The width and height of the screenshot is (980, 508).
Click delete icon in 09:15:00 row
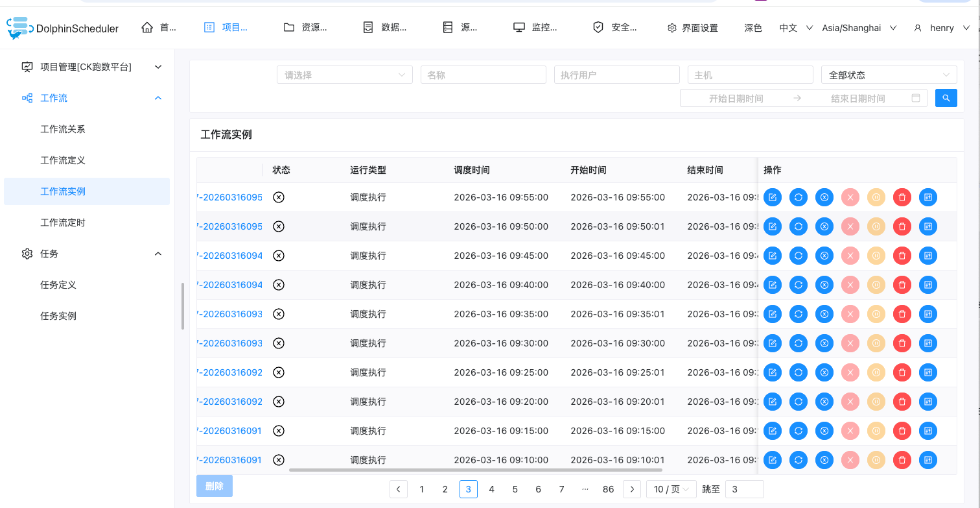coord(902,431)
